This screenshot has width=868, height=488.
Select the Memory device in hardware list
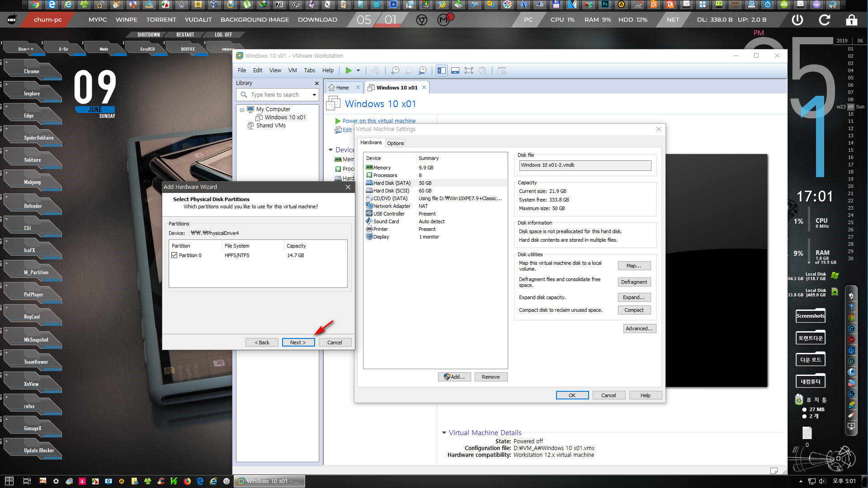(382, 168)
